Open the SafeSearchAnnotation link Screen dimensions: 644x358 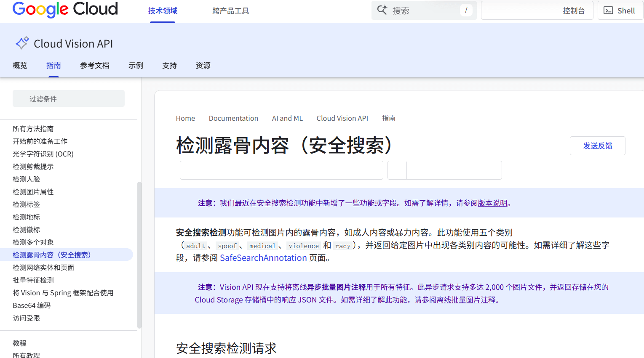click(x=263, y=258)
